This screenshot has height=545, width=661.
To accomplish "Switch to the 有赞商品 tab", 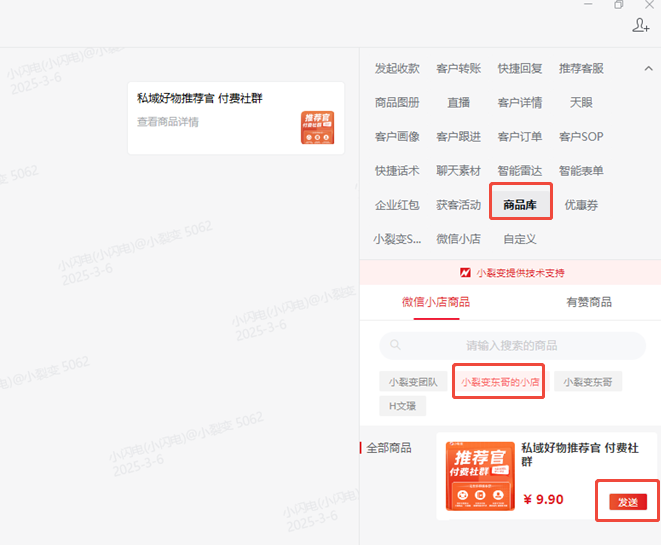I will [x=588, y=301].
